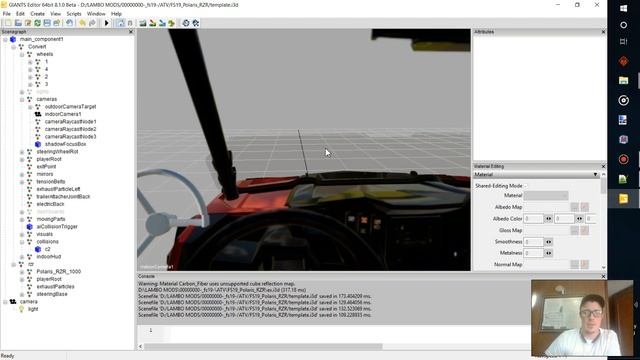Click the Smoothness value field

[x=533, y=242]
